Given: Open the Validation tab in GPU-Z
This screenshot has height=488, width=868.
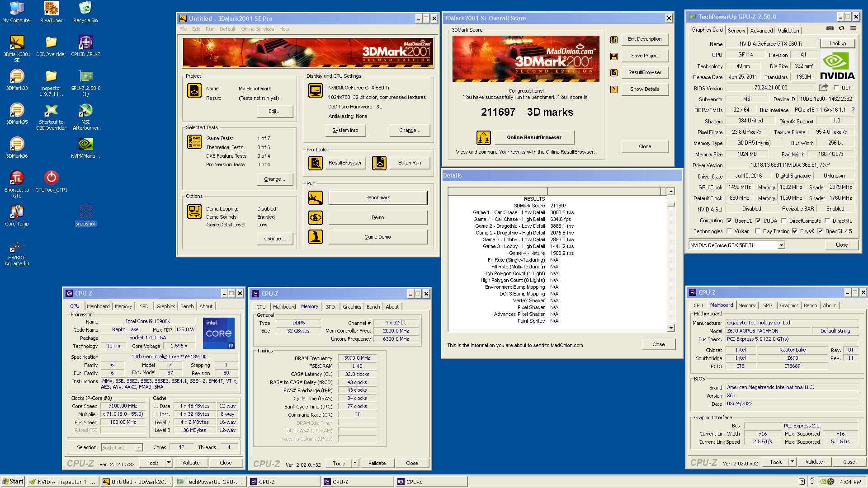Looking at the screenshot, I should 788,31.
